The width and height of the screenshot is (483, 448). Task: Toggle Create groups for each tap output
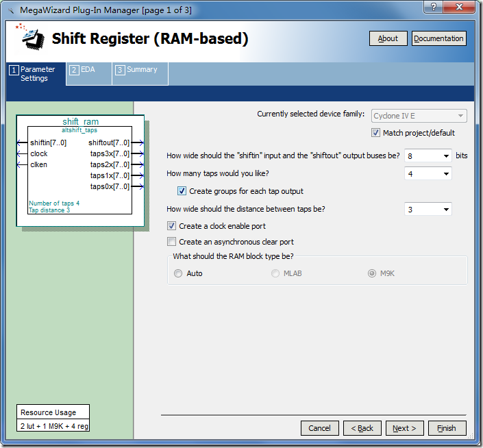182,191
